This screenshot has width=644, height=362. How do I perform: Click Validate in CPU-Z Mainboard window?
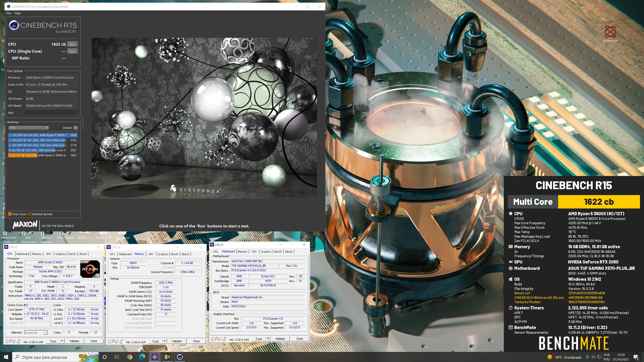pos(280,339)
